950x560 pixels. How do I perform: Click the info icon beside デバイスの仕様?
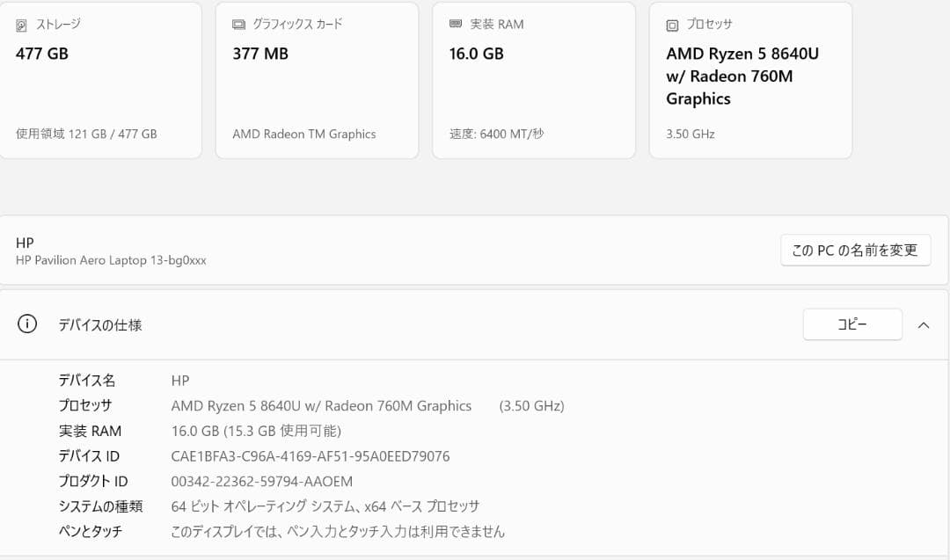click(26, 324)
